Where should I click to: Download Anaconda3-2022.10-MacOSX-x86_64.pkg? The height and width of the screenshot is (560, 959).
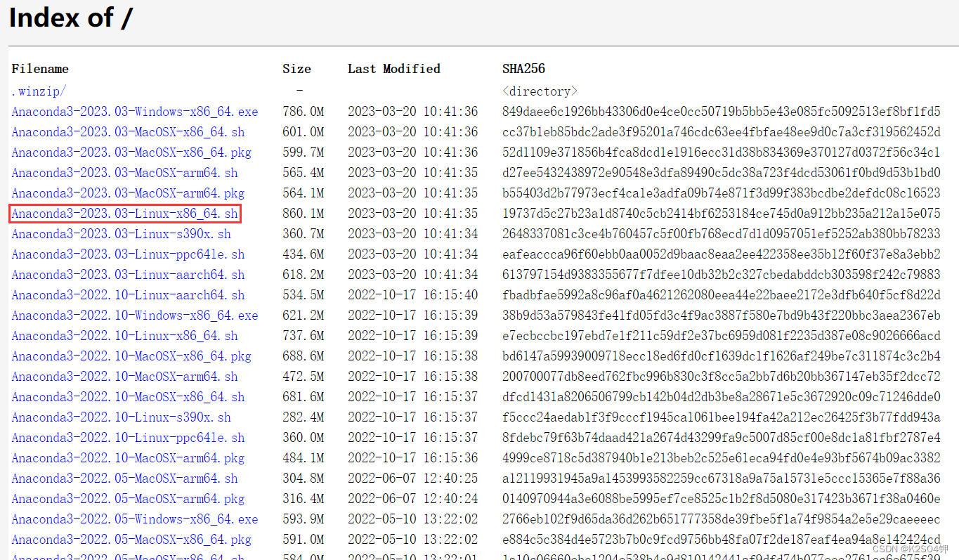click(x=131, y=356)
